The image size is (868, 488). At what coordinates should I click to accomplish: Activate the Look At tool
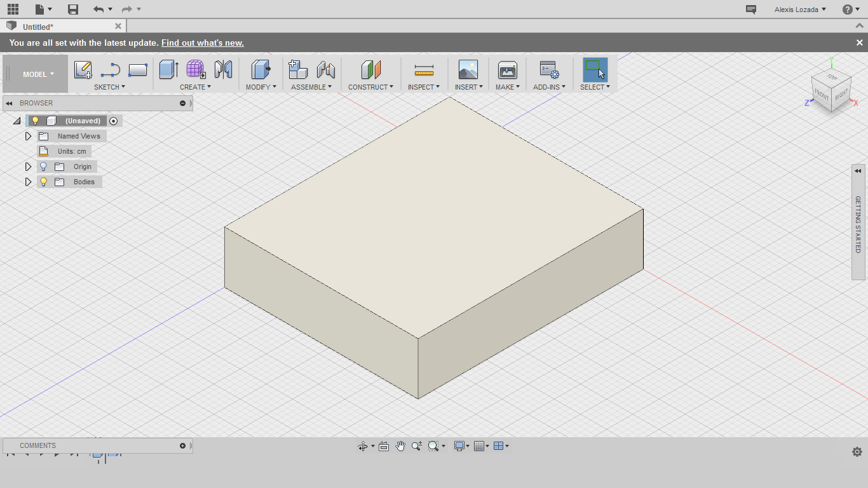click(384, 446)
